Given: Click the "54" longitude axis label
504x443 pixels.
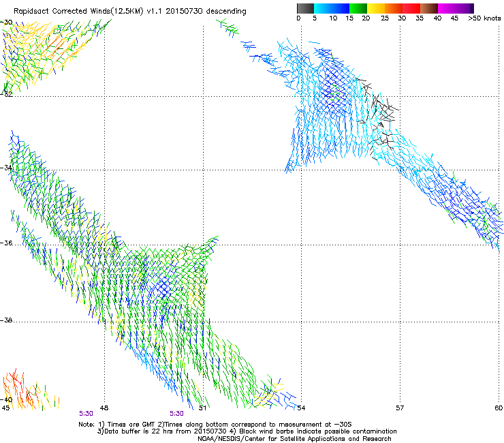Looking at the screenshot, I should pyautogui.click(x=301, y=408).
